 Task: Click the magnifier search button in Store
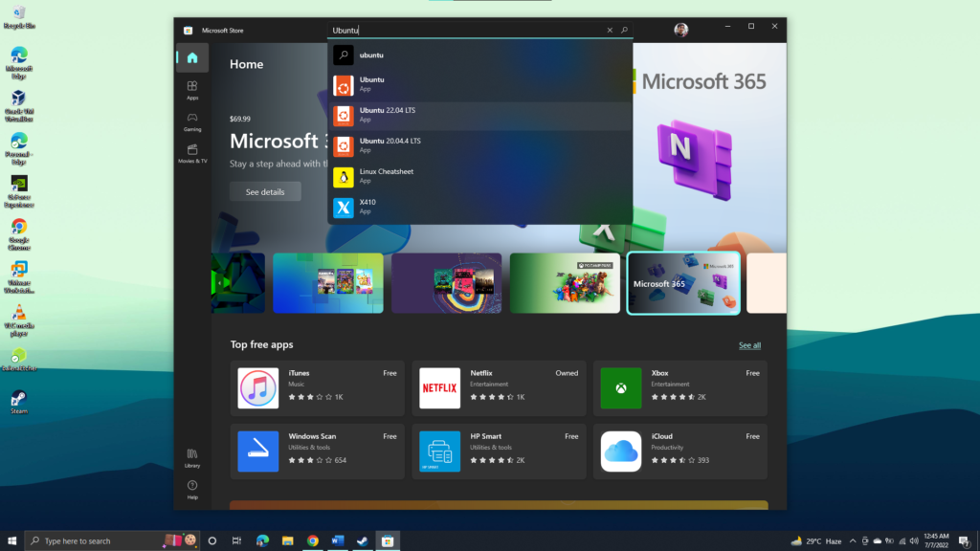pos(624,30)
